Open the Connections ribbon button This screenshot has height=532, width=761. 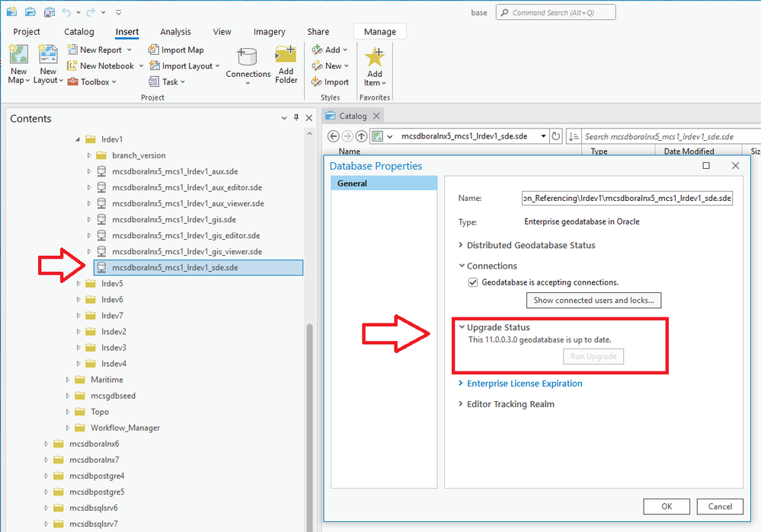[x=248, y=65]
